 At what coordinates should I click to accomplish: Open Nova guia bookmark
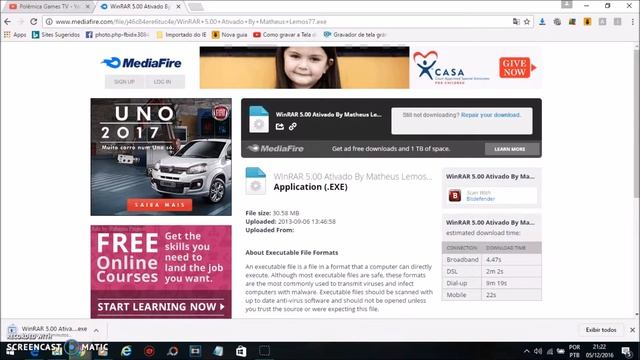[230, 35]
